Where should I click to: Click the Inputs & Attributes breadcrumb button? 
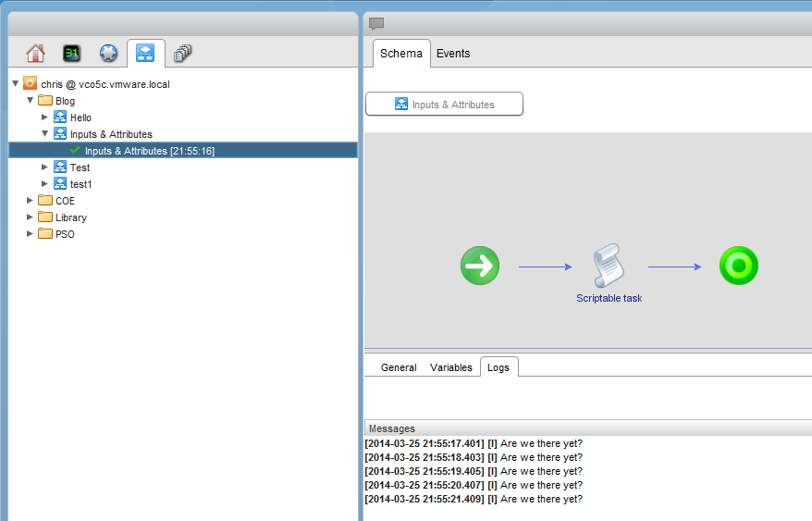444,105
